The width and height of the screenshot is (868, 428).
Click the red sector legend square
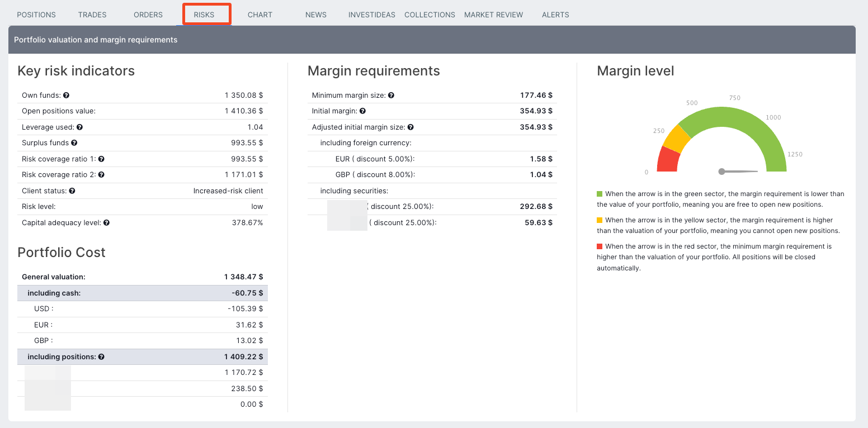[600, 246]
